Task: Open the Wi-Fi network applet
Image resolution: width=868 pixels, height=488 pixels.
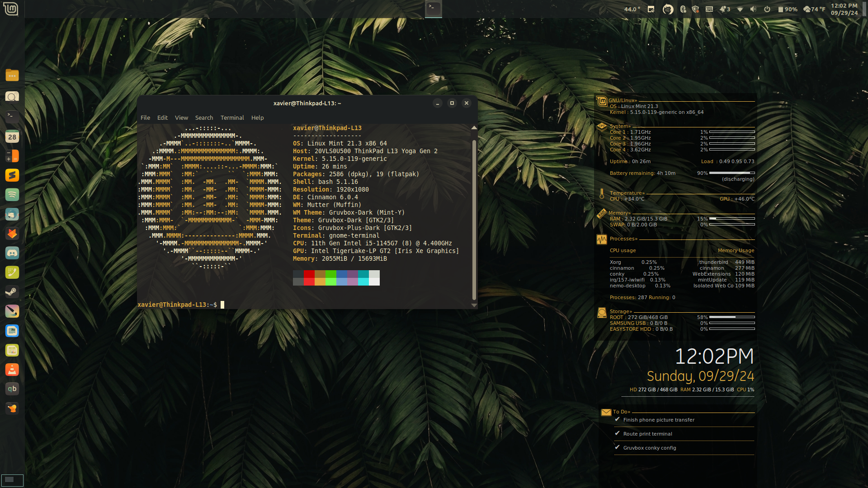Action: tap(740, 9)
